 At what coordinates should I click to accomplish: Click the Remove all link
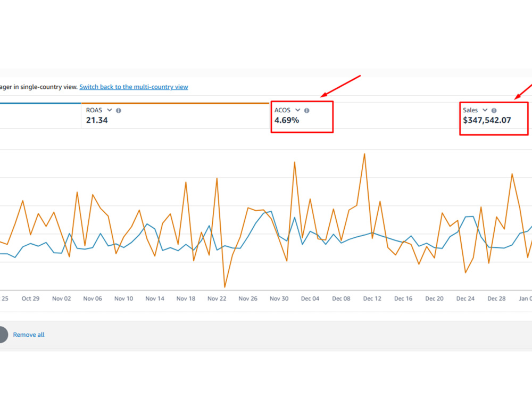[x=29, y=335]
